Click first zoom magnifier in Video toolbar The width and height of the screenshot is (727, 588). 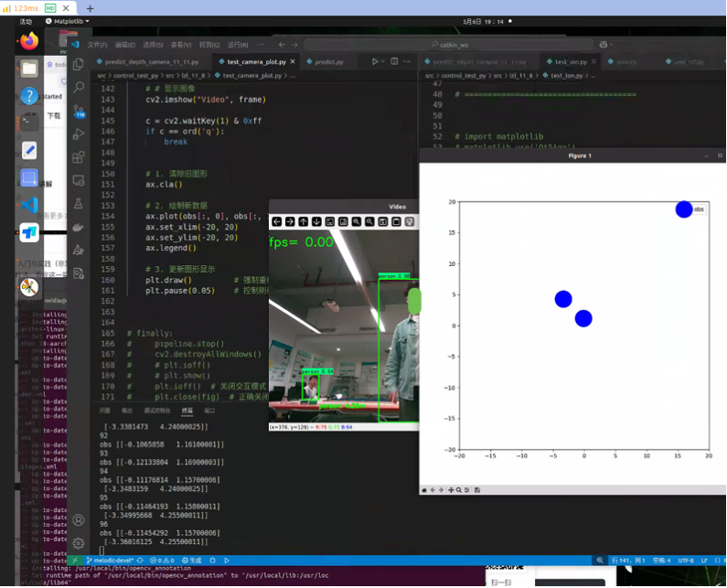click(356, 221)
